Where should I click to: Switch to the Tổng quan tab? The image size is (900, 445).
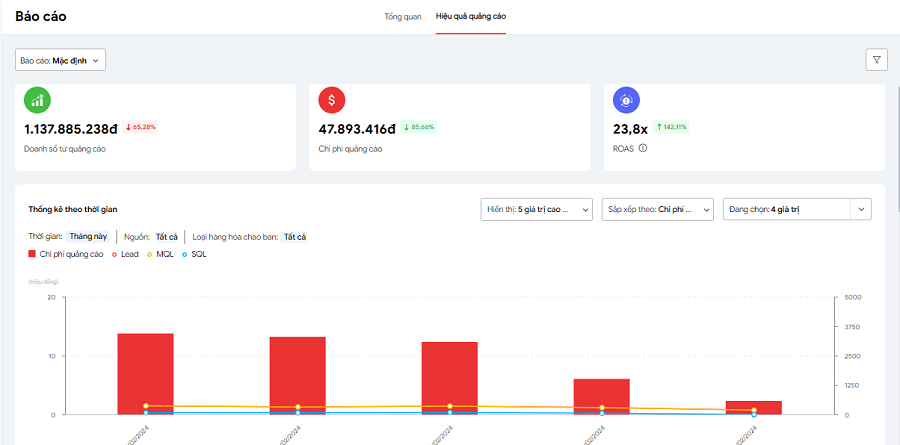pos(403,17)
